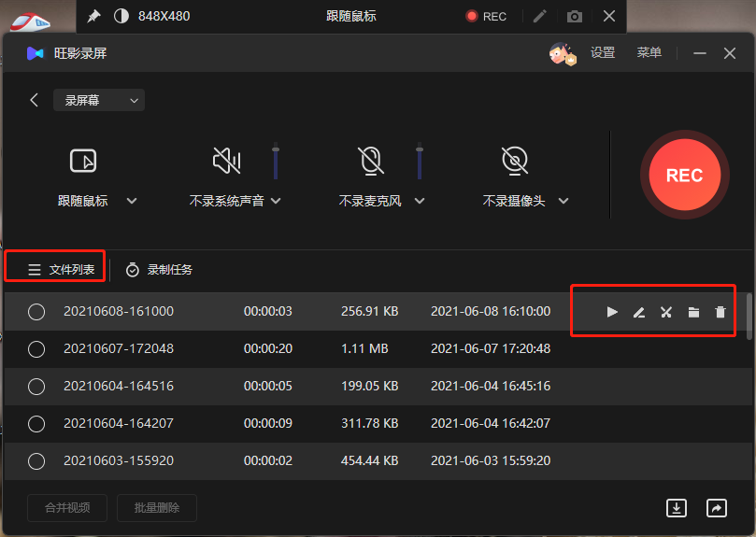Image resolution: width=756 pixels, height=537 pixels.
Task: Open the 录屏幕 mode dropdown
Action: pos(99,100)
